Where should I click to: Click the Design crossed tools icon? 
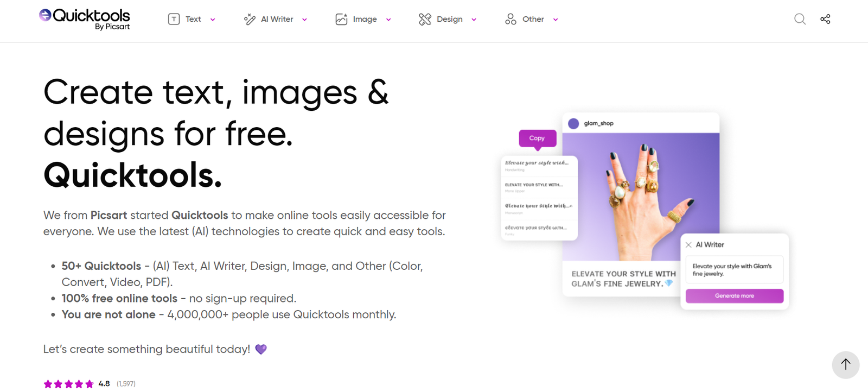[425, 20]
